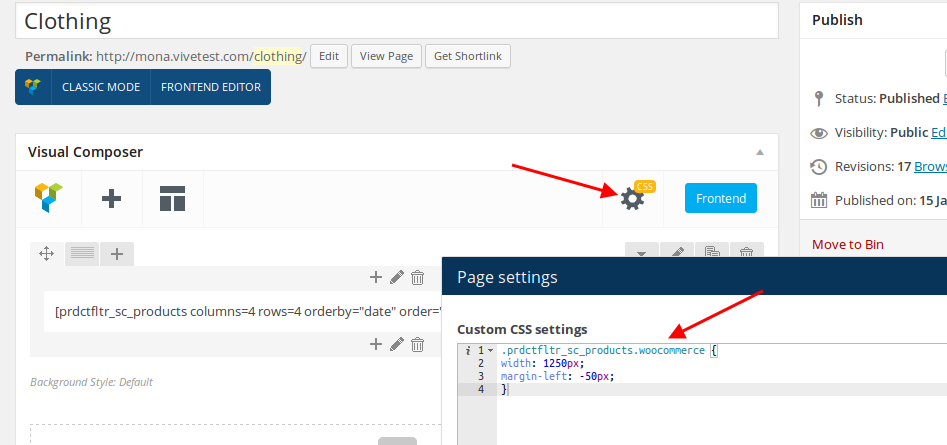Click the Background Style: Default text

click(91, 382)
